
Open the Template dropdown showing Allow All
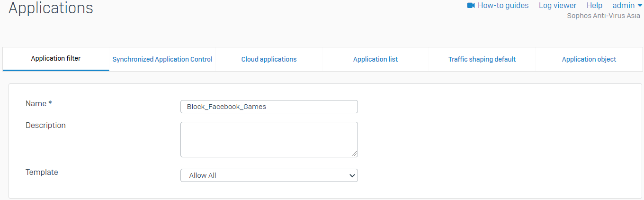(x=269, y=175)
